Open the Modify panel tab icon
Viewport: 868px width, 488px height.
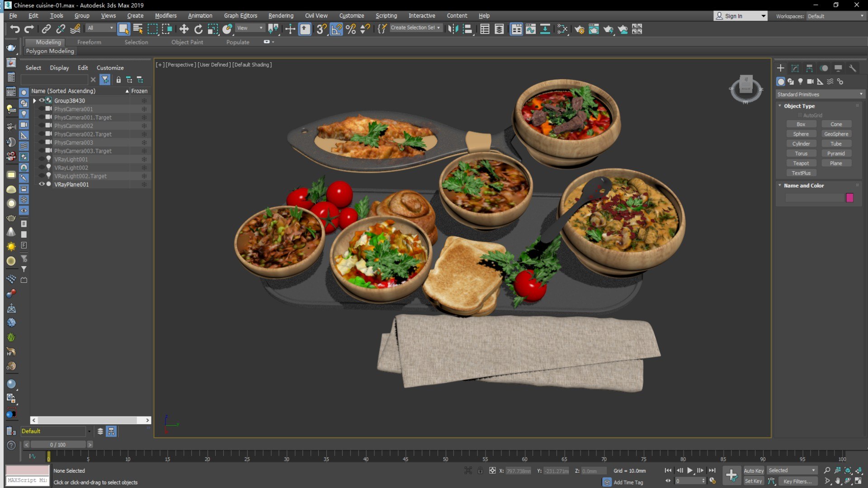click(795, 68)
